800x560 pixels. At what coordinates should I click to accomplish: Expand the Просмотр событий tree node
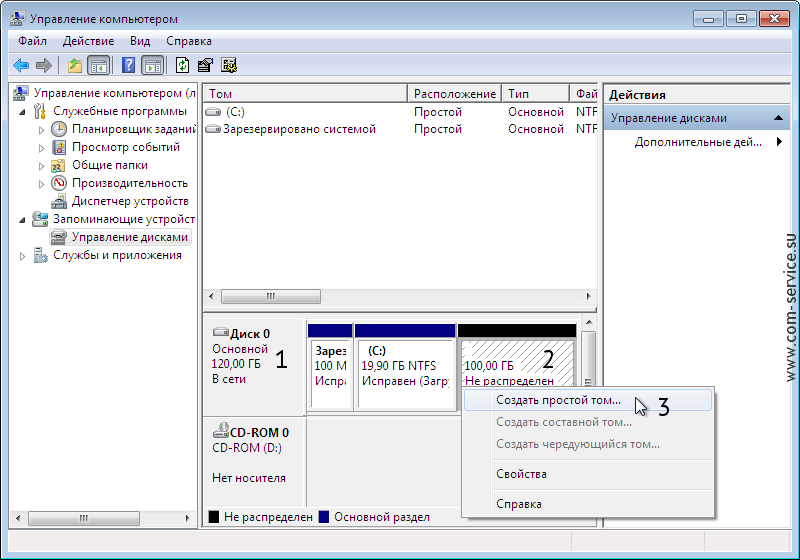pyautogui.click(x=41, y=148)
